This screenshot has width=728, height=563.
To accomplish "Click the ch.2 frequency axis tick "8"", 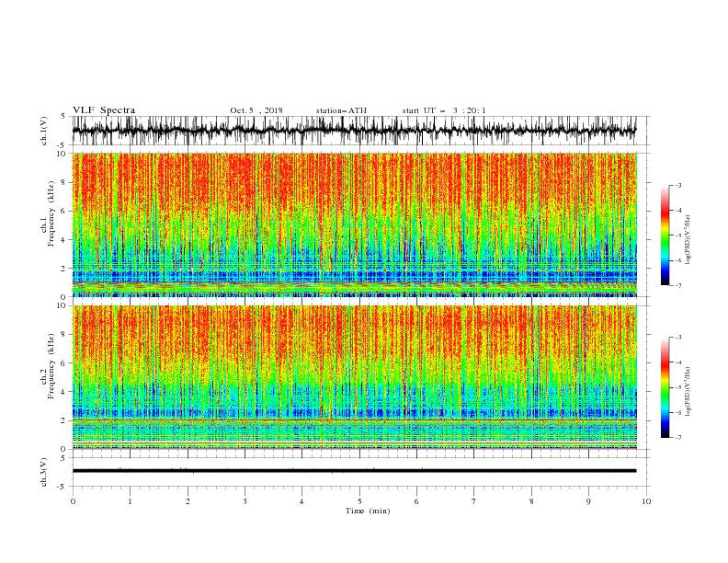I will (63, 335).
